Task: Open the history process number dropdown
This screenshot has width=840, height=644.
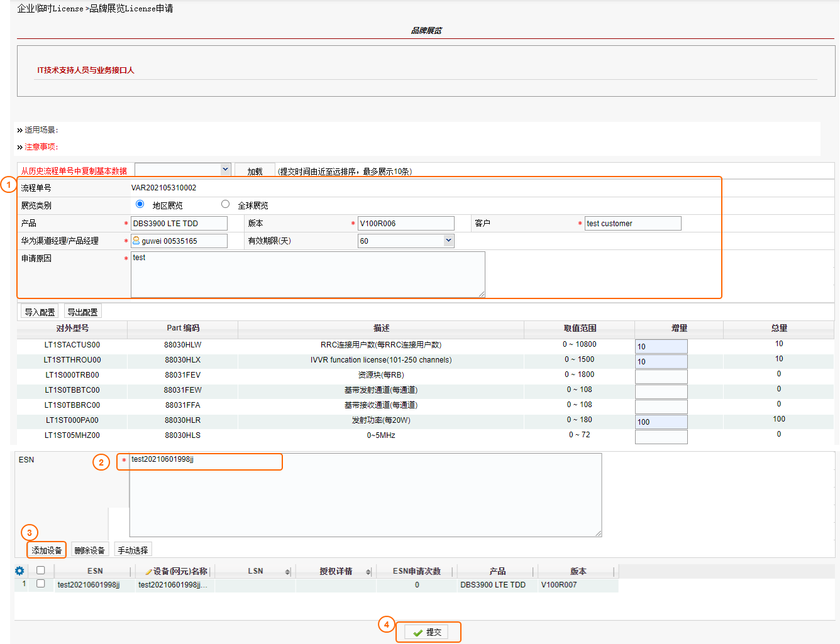Action: click(x=183, y=170)
